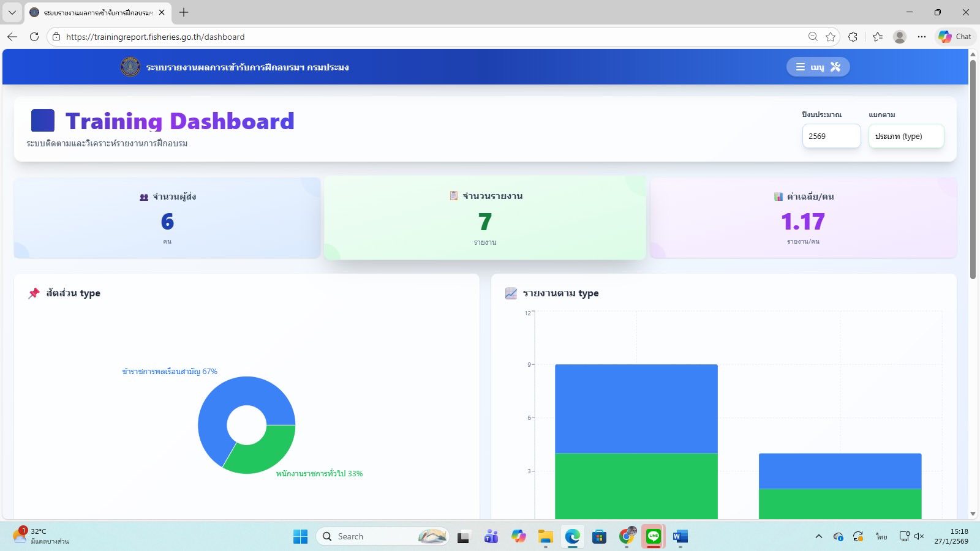The image size is (980, 551).
Task: Open the เมนู menu button
Action: point(817,67)
